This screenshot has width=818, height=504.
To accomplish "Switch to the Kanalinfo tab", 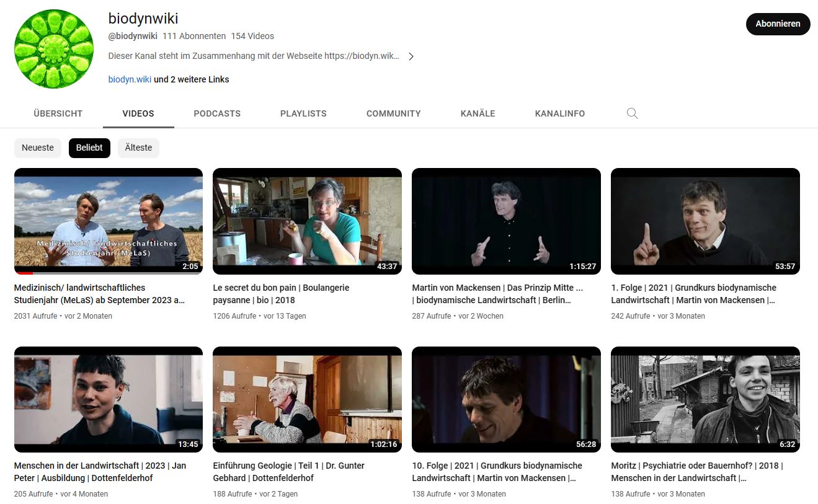I will point(559,113).
